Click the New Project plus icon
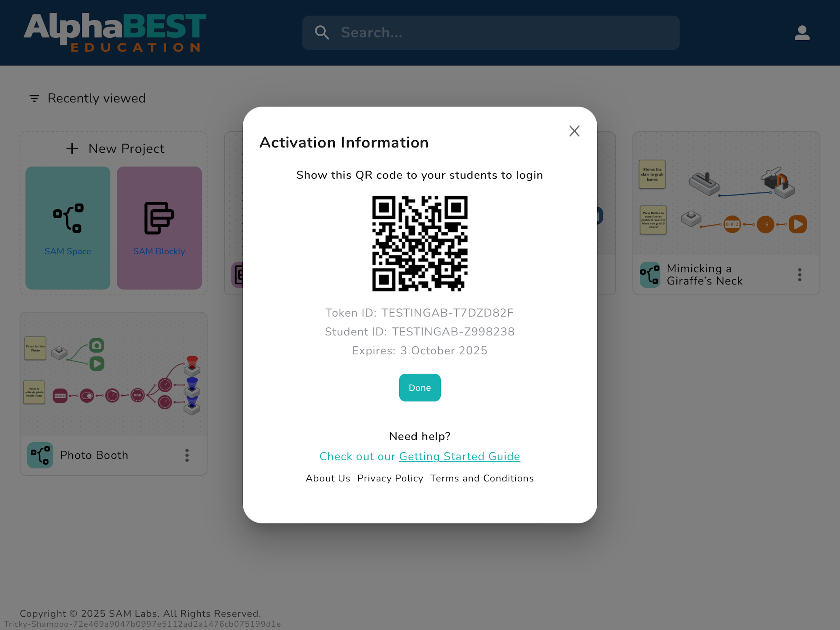The height and width of the screenshot is (630, 840). [72, 148]
